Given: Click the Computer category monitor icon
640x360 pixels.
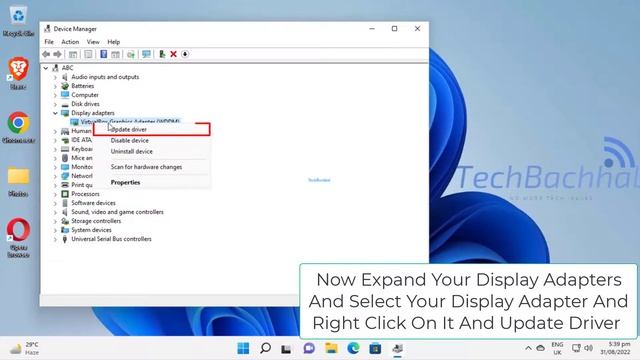Looking at the screenshot, I should click(64, 95).
